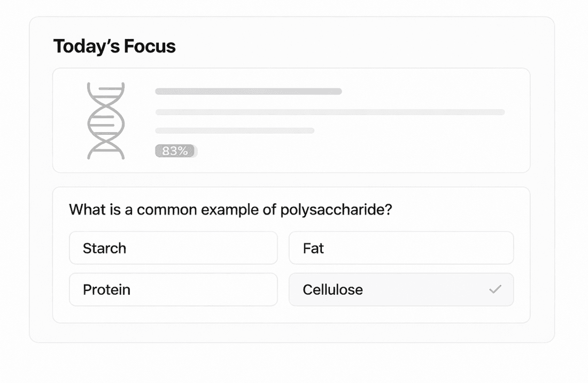Pick the Protein answer option
The width and height of the screenshot is (588, 383).
pos(173,289)
